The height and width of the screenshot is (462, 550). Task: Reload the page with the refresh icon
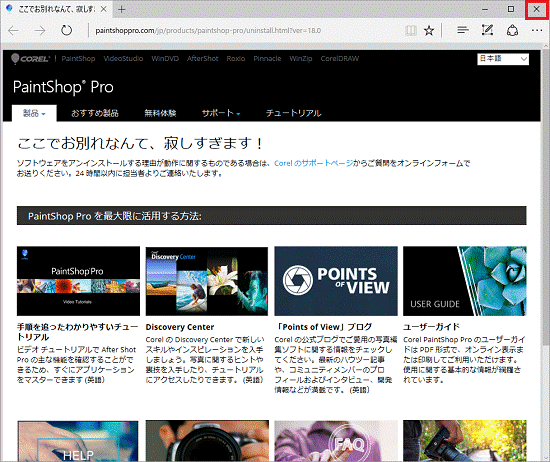[66, 31]
